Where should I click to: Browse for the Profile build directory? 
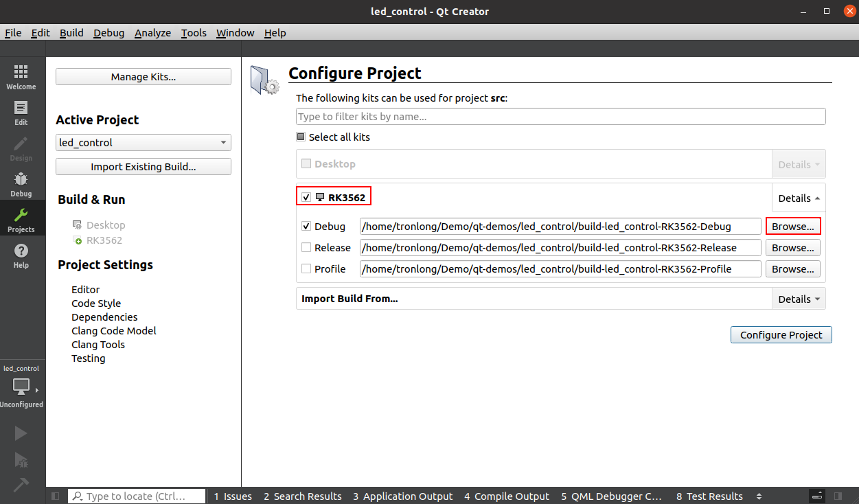793,268
